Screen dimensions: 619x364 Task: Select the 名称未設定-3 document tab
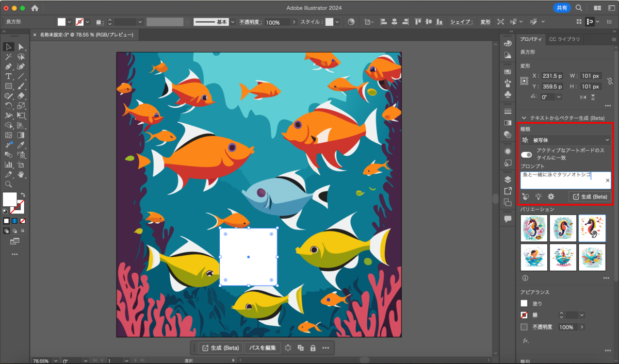point(87,35)
